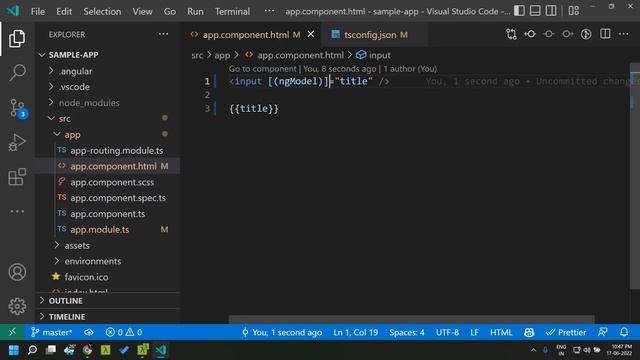
Task: Click the middle commit-node icon in editor toolbar
Action: coord(549,34)
